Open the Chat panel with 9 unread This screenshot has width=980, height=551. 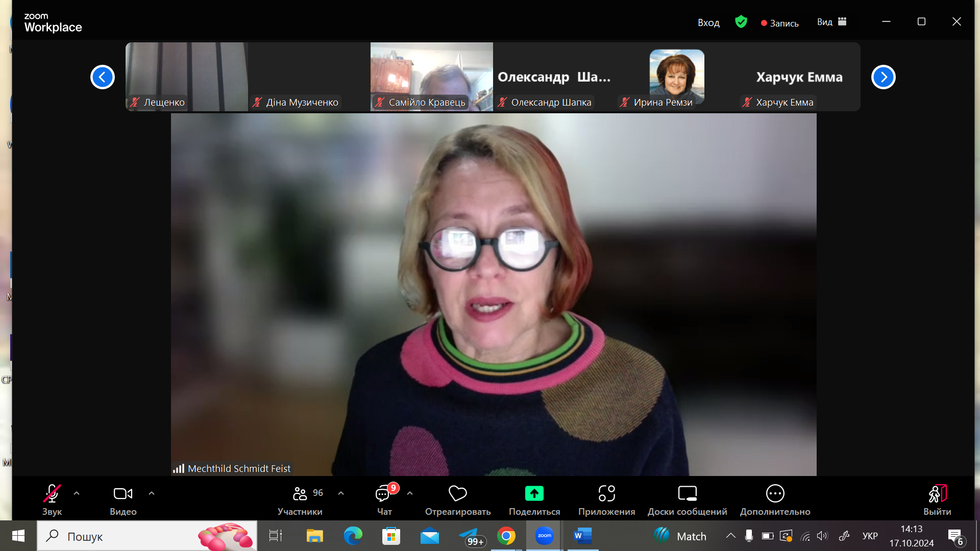383,494
